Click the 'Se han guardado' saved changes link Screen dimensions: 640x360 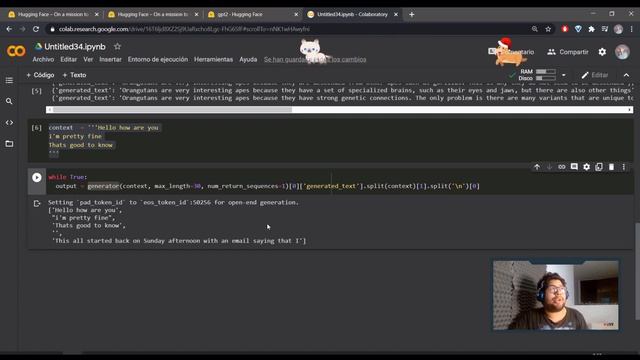click(x=315, y=60)
